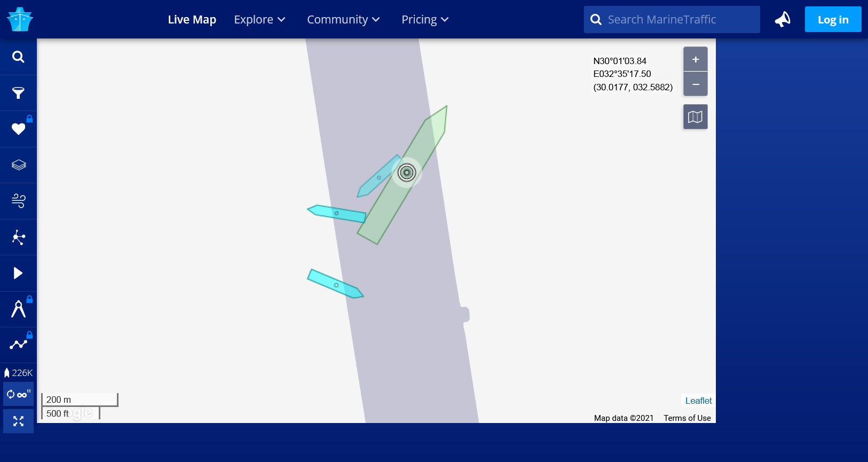This screenshot has height=462, width=868.
Task: Click Map data ©2021 attribution
Action: pos(624,418)
